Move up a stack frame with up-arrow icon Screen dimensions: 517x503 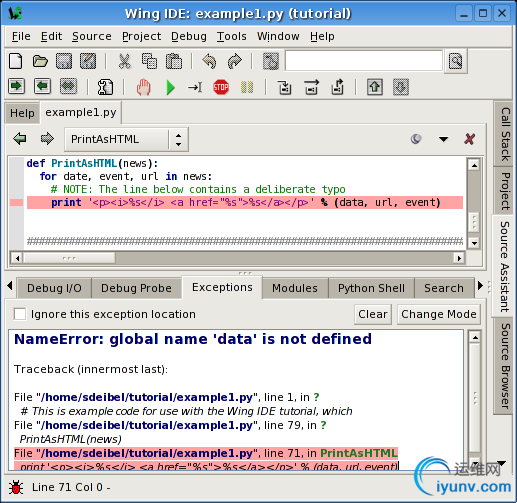click(x=375, y=87)
